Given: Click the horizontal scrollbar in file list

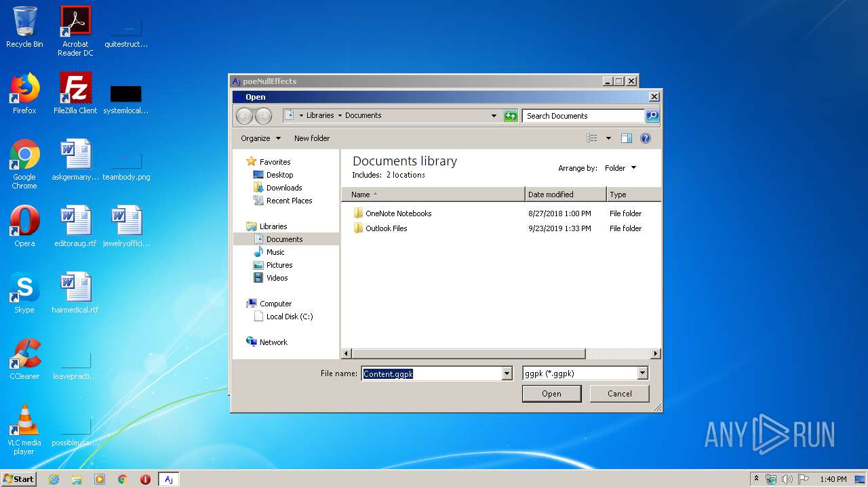Looking at the screenshot, I should click(469, 354).
